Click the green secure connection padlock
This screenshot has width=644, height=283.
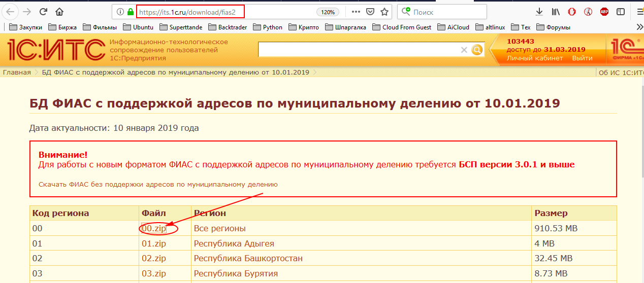click(x=131, y=12)
